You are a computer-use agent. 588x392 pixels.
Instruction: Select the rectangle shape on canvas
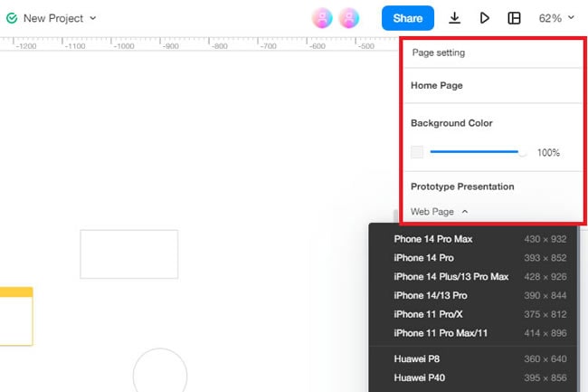(129, 254)
